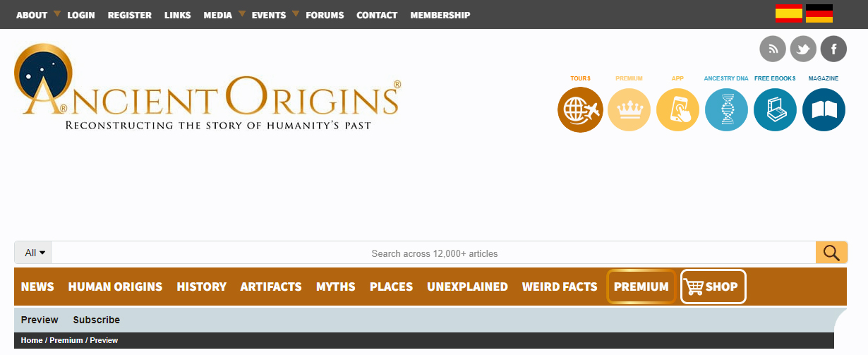Click the Premium crown icon
Image resolution: width=868 pixels, height=355 pixels.
click(x=629, y=110)
